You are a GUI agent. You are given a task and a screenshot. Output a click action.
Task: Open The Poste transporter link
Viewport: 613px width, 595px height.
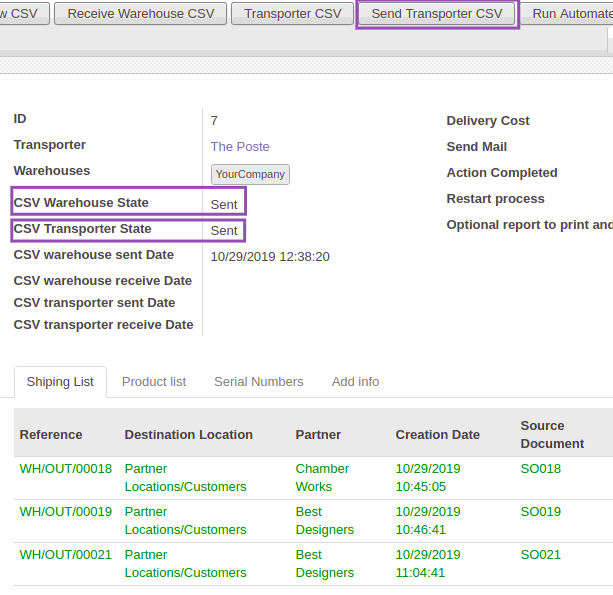[240, 147]
